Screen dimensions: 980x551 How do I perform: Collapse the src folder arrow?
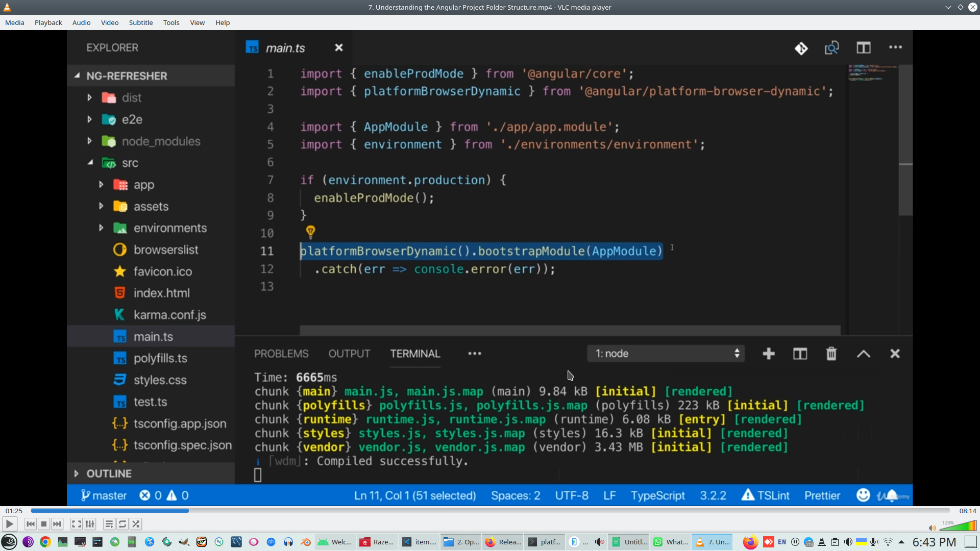pyautogui.click(x=90, y=162)
